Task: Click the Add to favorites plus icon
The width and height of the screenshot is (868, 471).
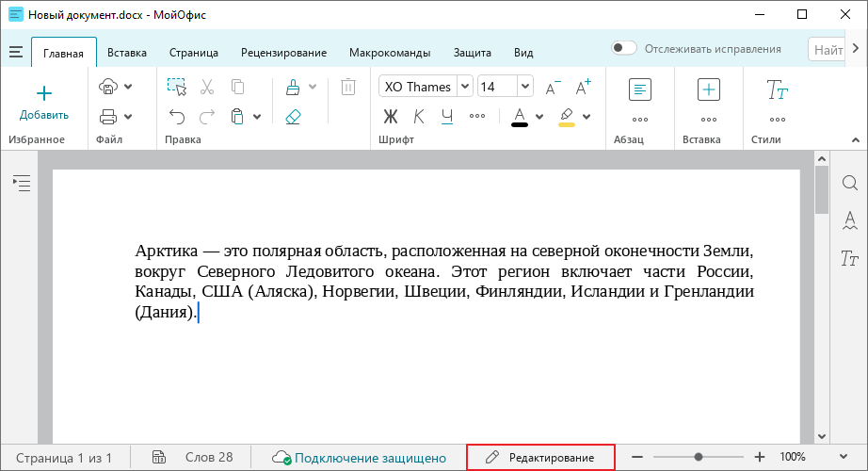Action: (43, 93)
